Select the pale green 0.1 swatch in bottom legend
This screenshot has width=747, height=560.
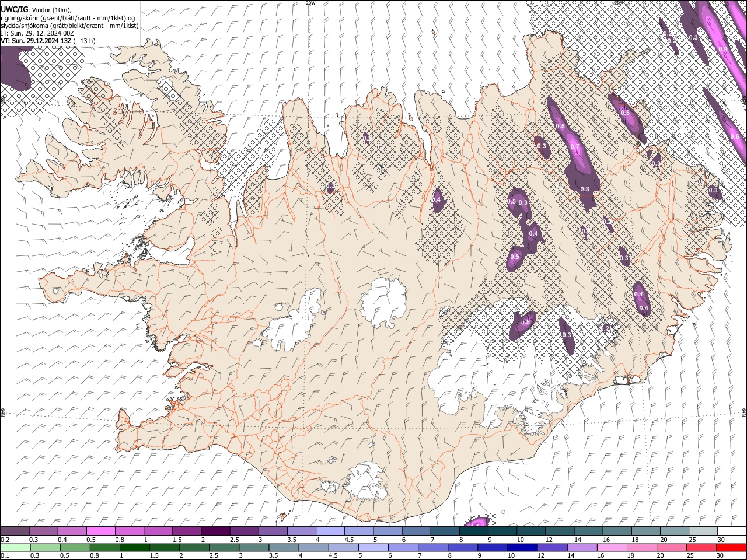pos(15,548)
